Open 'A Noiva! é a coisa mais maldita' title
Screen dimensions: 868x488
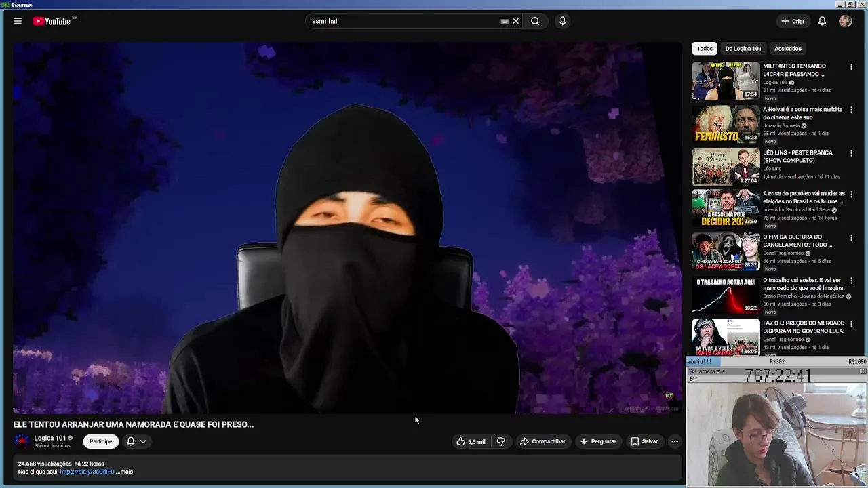tap(803, 113)
